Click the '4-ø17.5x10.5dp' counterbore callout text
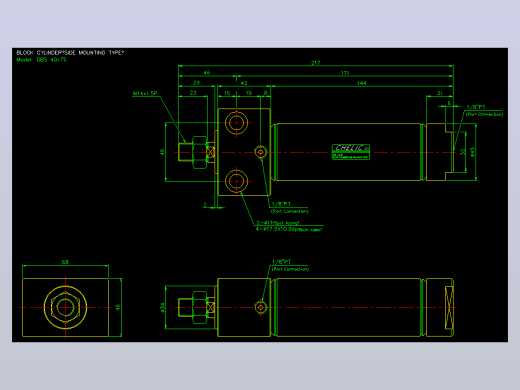The image size is (520, 390). (x=289, y=229)
